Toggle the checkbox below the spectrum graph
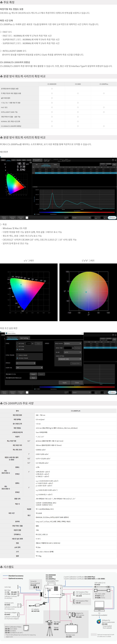 click(34, 214)
